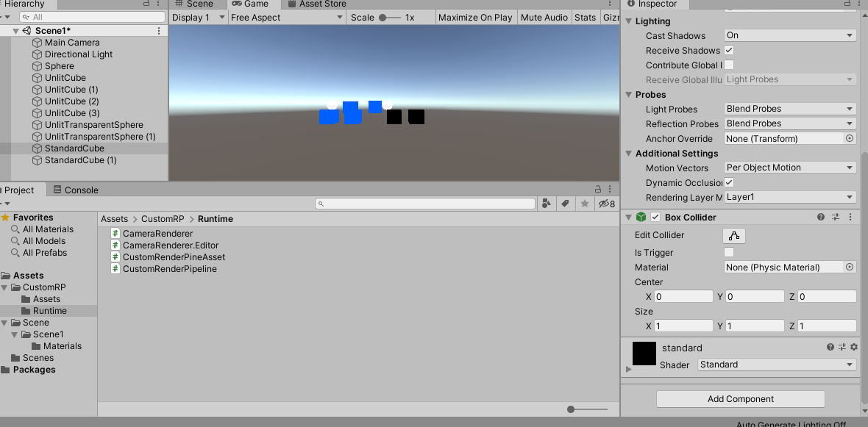Open the Physic Material object picker

[850, 268]
